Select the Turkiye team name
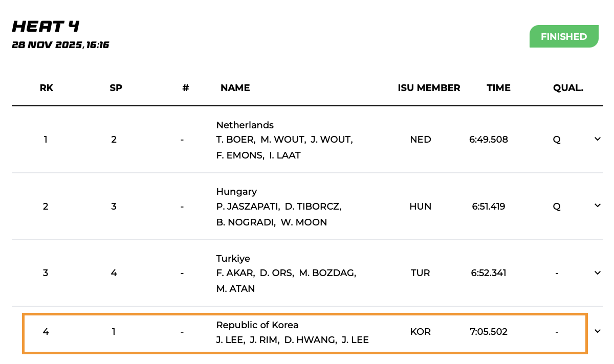This screenshot has width=614, height=364. click(233, 259)
